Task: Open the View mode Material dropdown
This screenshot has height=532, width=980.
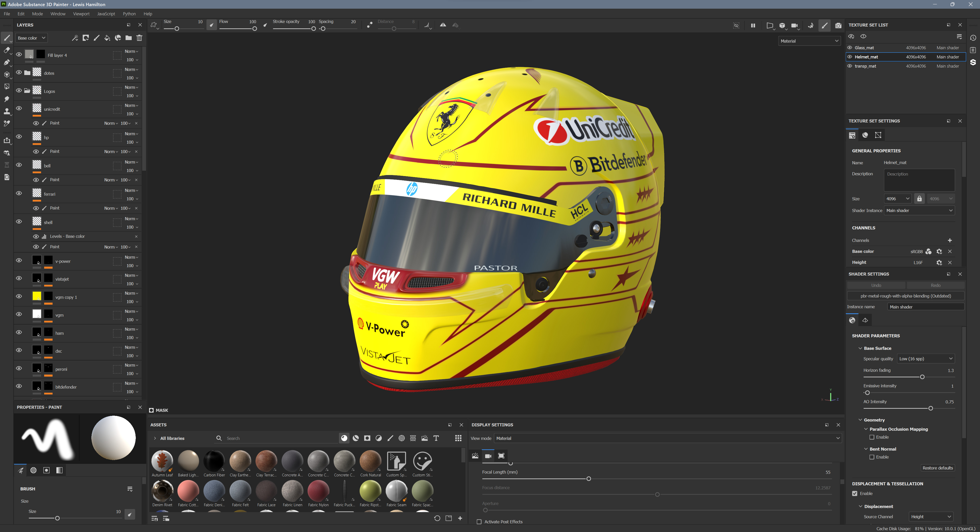Action: pyautogui.click(x=668, y=438)
